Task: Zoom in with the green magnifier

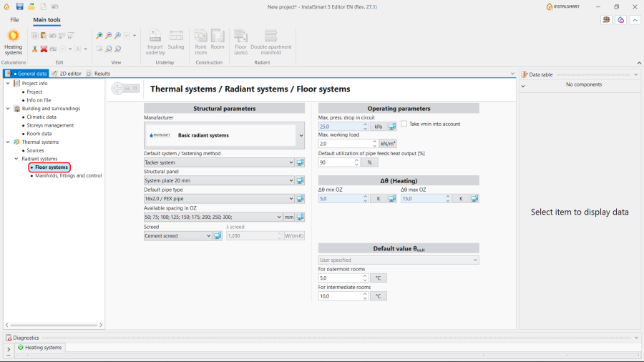Action: point(99,36)
